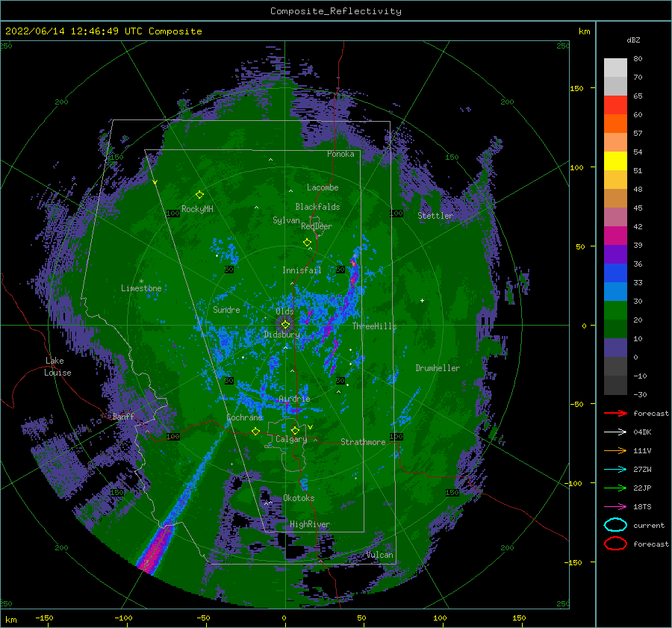Screen dimensions: 672x628
Task: Select the light gray 80-70 dBZ swatch
Action: 615,68
